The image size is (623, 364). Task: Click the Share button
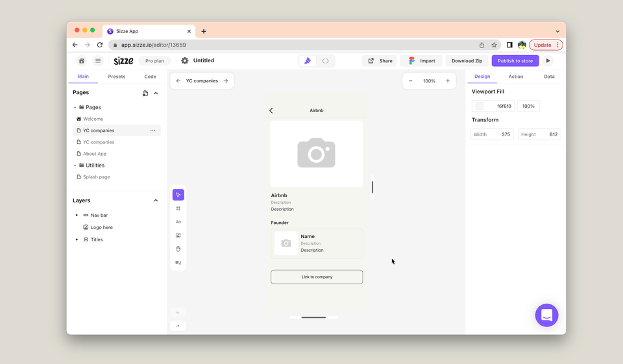[x=380, y=61]
